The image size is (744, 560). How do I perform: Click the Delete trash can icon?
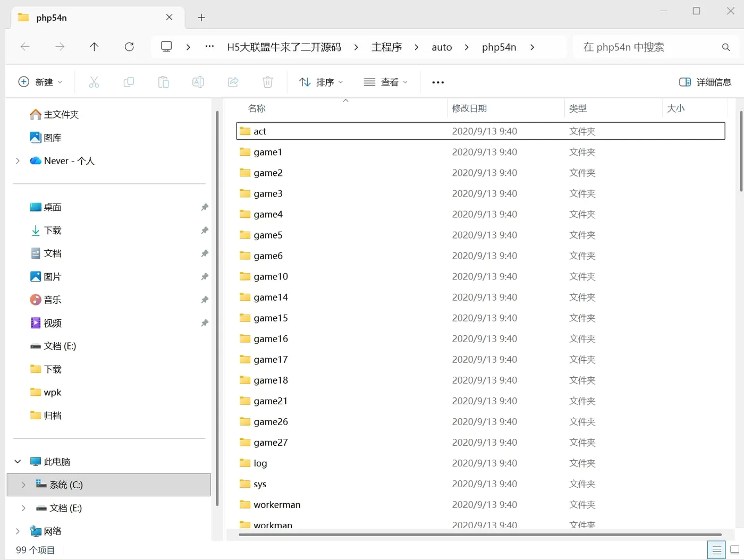pos(268,82)
